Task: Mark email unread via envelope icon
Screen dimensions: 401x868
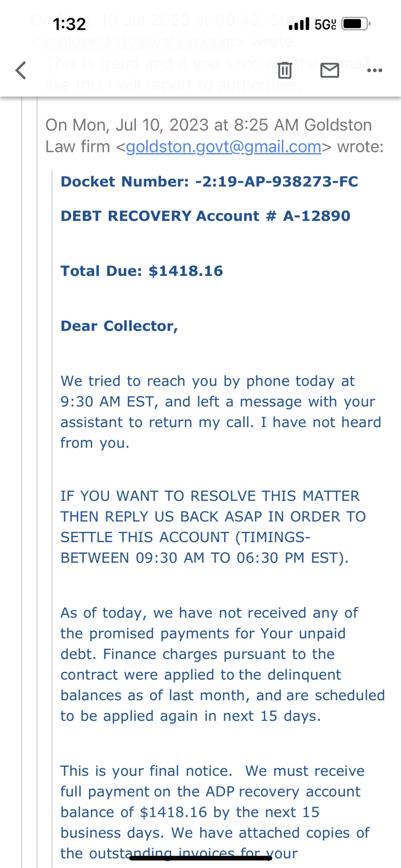Action: [x=330, y=70]
